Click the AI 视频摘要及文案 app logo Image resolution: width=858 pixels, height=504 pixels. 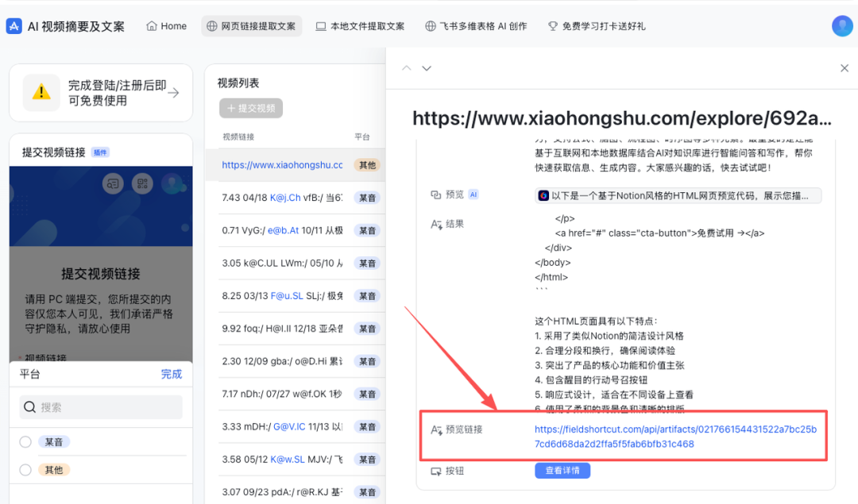tap(14, 26)
